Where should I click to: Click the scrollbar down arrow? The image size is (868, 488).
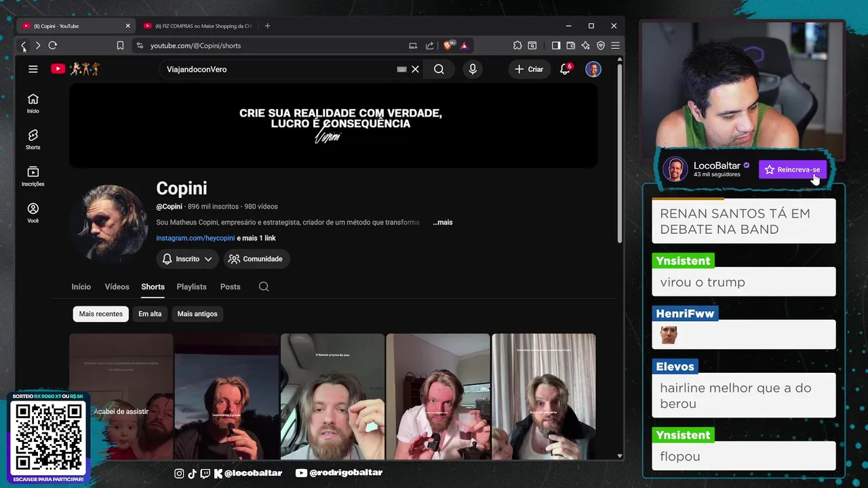(x=620, y=455)
